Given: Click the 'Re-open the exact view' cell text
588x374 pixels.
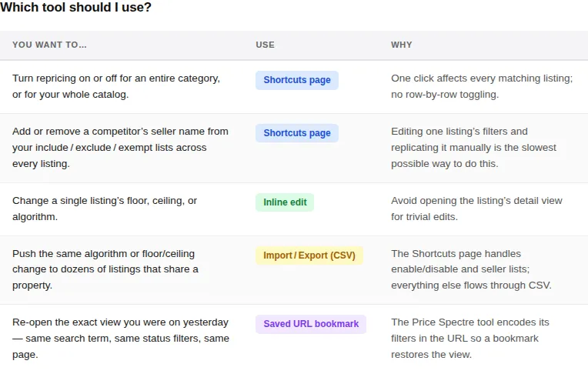Looking at the screenshot, I should (x=121, y=339).
